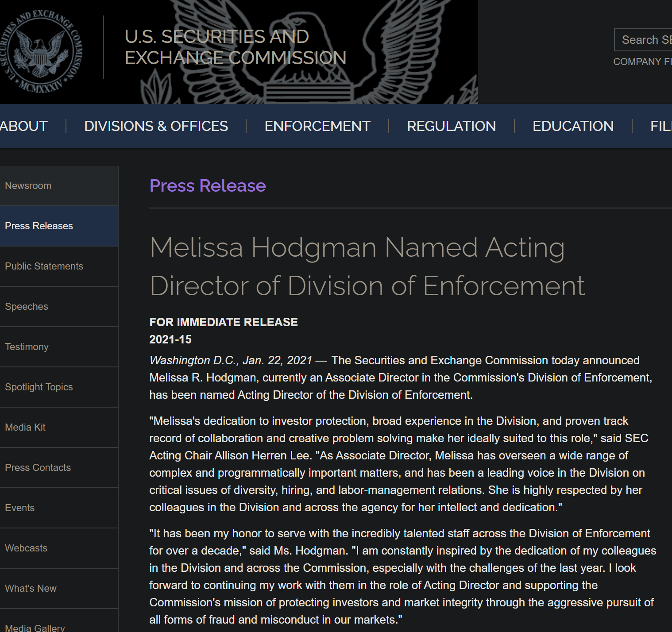Click the FOR IMMEDIATE RELEASE label
This screenshot has width=672, height=632.
(x=224, y=322)
